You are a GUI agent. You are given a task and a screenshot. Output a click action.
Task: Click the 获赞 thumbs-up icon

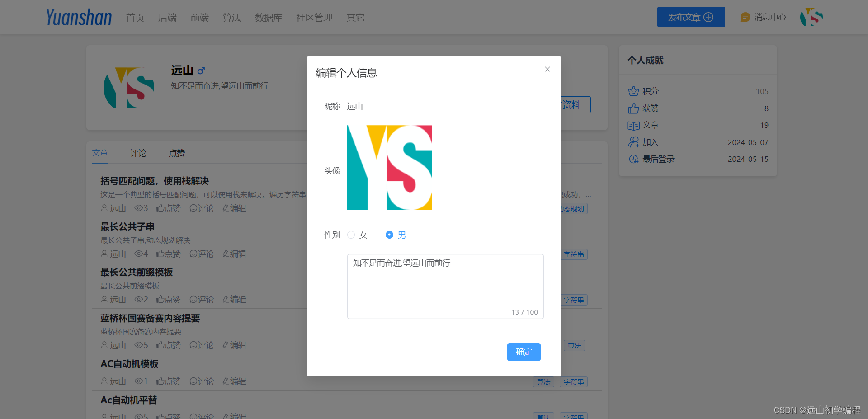tap(633, 108)
